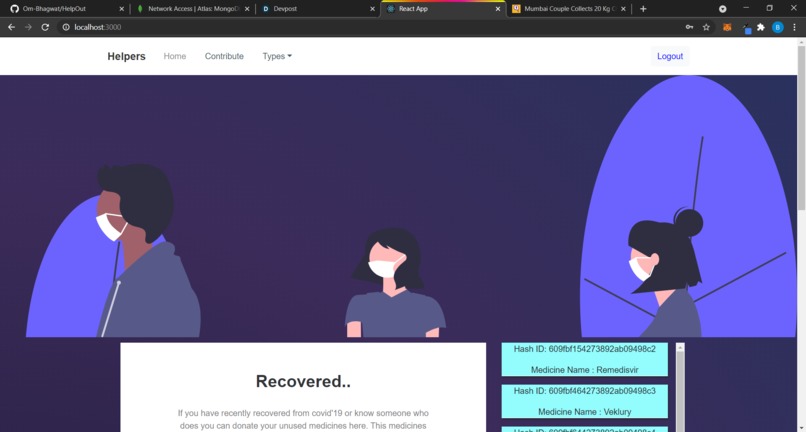Click the Helpers brand logo
Image resolution: width=806 pixels, height=432 pixels.
coord(126,57)
